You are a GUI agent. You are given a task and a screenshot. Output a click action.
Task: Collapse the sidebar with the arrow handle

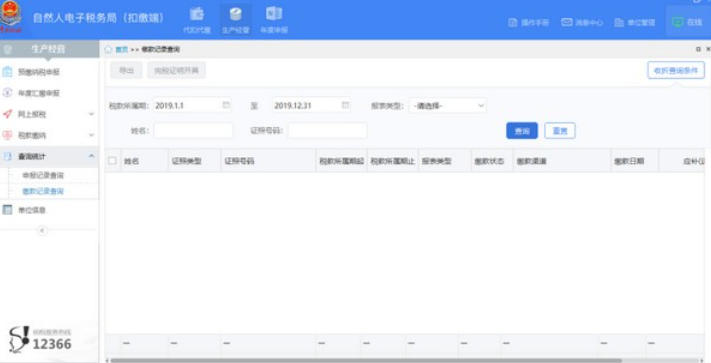point(42,231)
